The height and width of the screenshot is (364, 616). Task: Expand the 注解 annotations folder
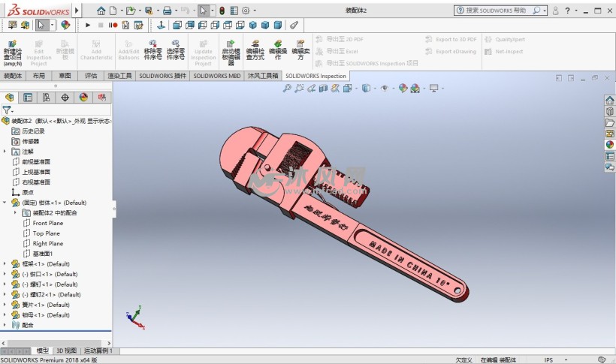pyautogui.click(x=5, y=152)
